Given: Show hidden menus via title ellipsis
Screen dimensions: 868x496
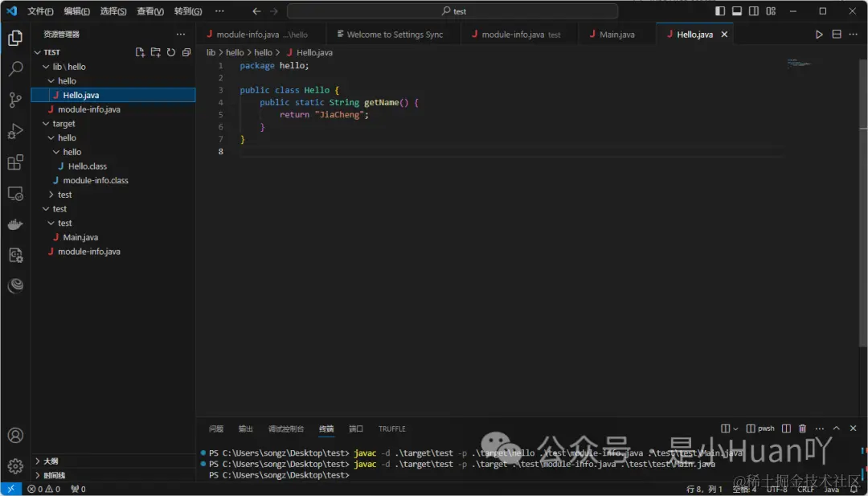Looking at the screenshot, I should [x=219, y=11].
